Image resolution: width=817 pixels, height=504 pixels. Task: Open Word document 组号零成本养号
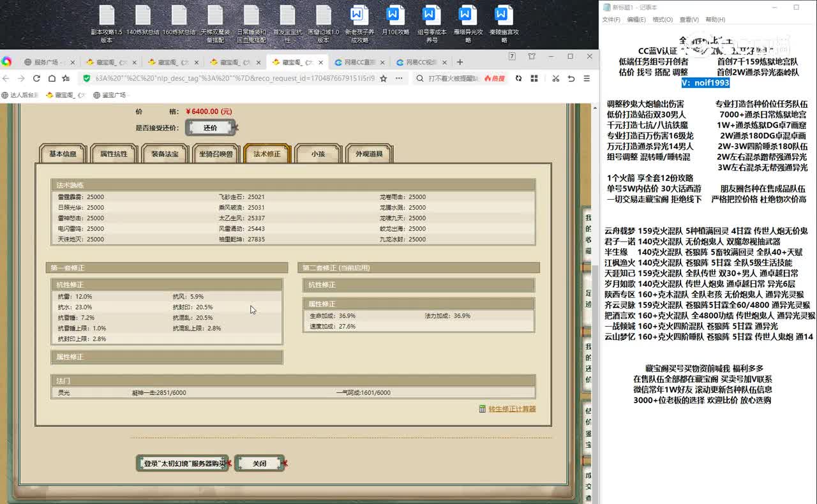[432, 24]
